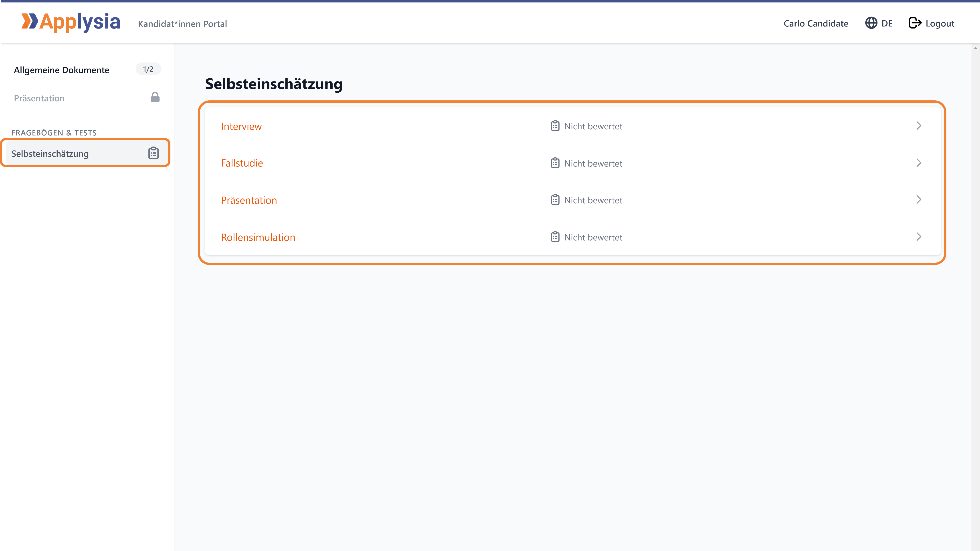Click Nicht bewertet status in Präsentation row
980x551 pixels.
593,200
